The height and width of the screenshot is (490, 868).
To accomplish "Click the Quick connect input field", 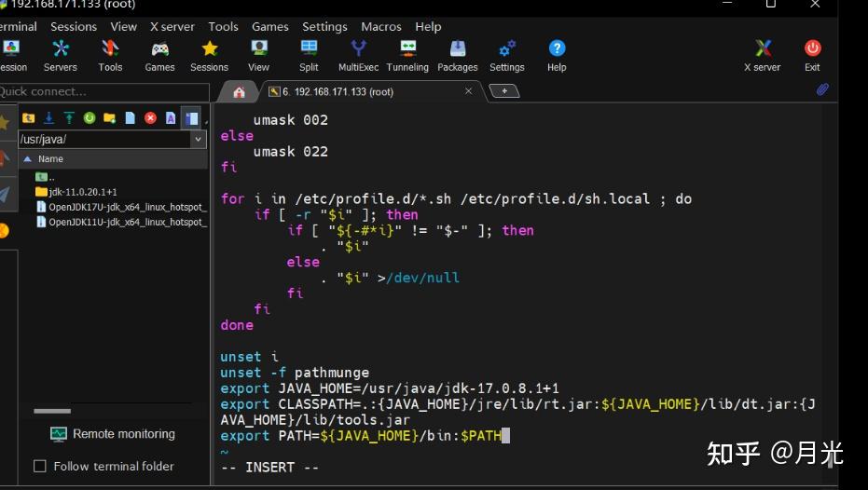I will pyautogui.click(x=104, y=92).
